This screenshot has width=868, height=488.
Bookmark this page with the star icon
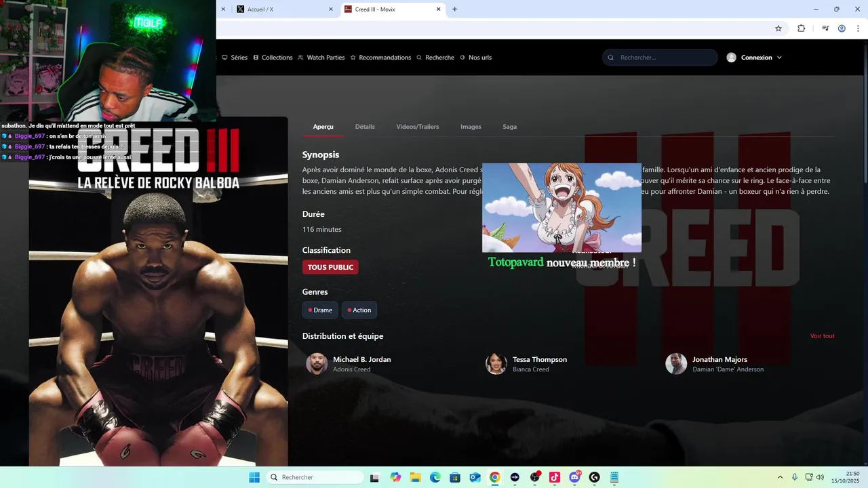(778, 28)
